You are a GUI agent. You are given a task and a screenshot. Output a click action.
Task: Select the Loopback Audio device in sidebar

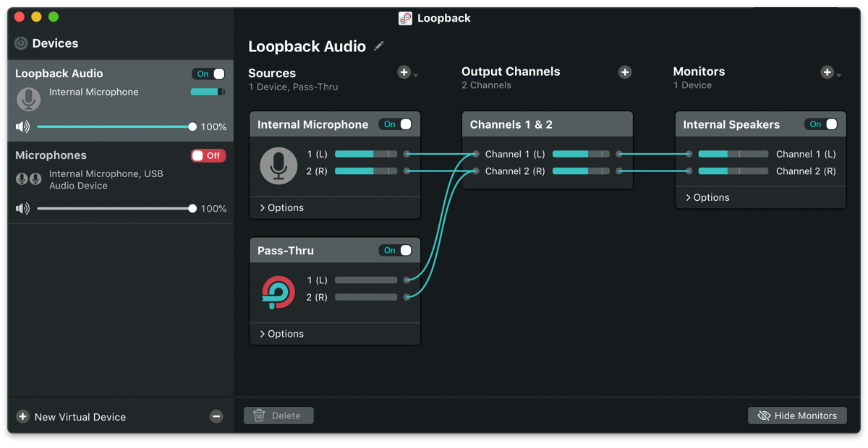click(121, 101)
